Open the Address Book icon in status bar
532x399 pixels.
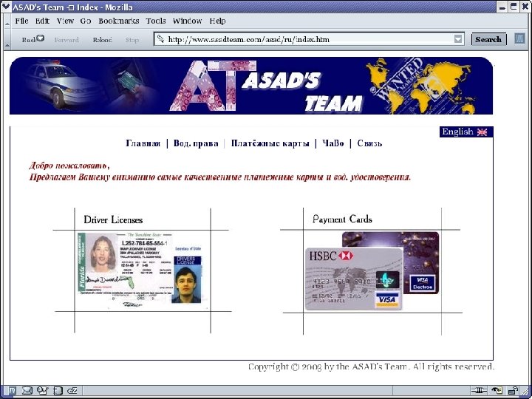point(58,391)
